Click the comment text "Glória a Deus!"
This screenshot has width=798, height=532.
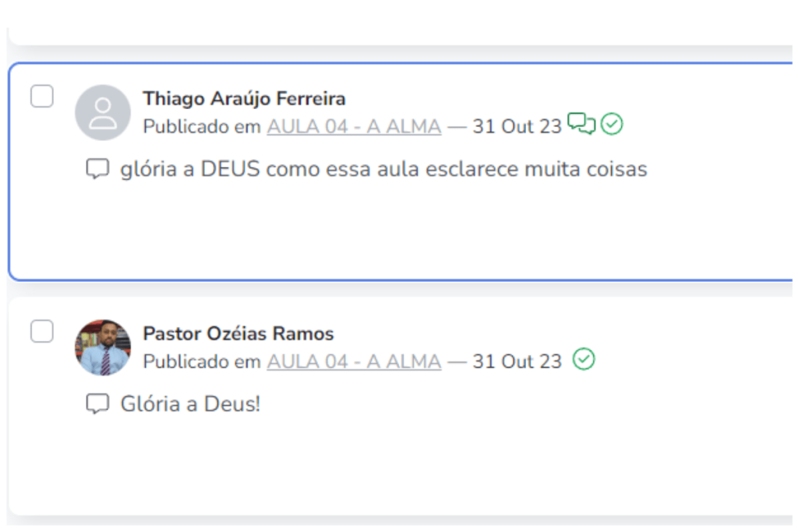[190, 404]
